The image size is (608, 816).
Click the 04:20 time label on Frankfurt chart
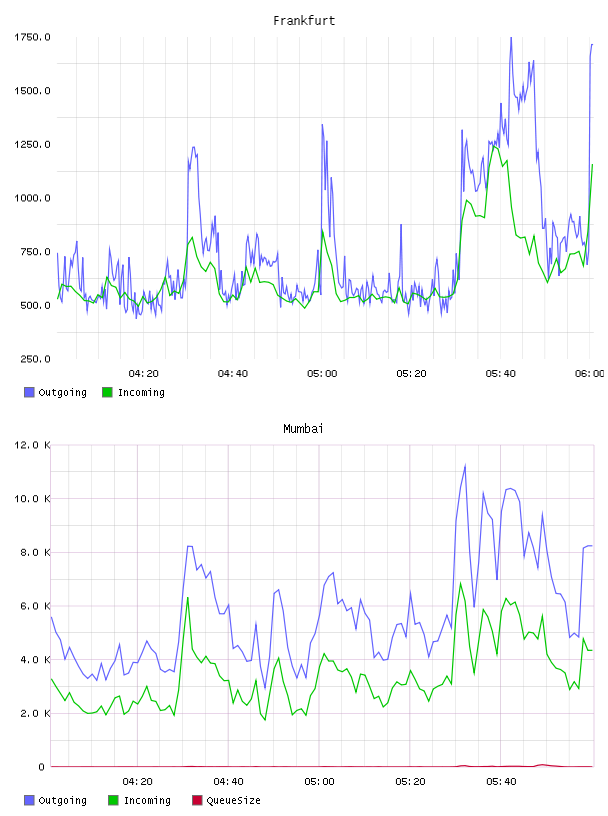pos(143,374)
